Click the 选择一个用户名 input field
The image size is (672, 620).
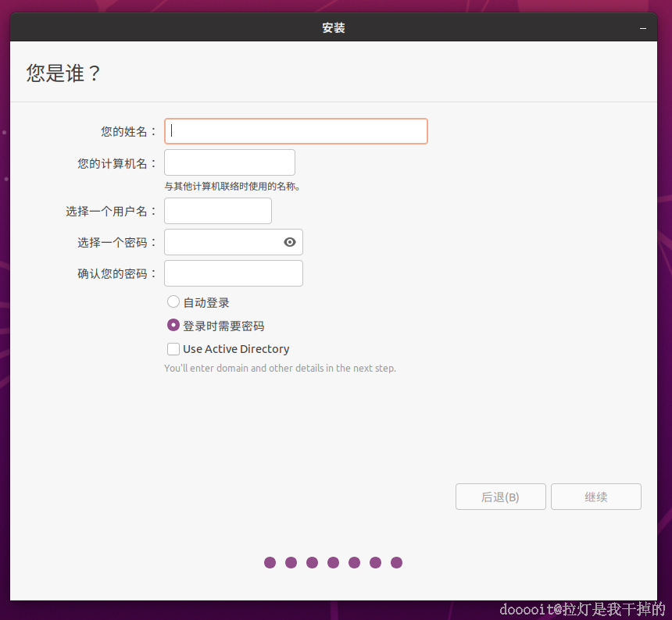217,211
